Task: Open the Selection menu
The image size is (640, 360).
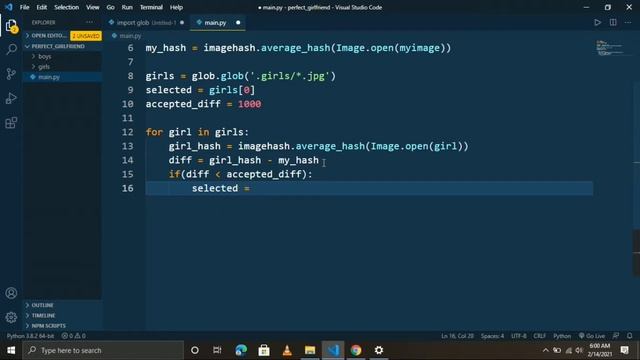Action: tap(67, 7)
